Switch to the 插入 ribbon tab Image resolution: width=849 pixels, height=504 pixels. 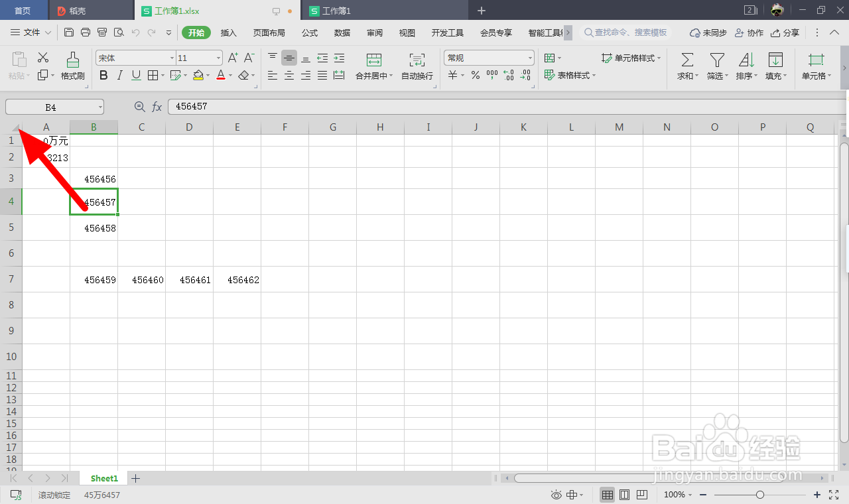[x=228, y=32]
